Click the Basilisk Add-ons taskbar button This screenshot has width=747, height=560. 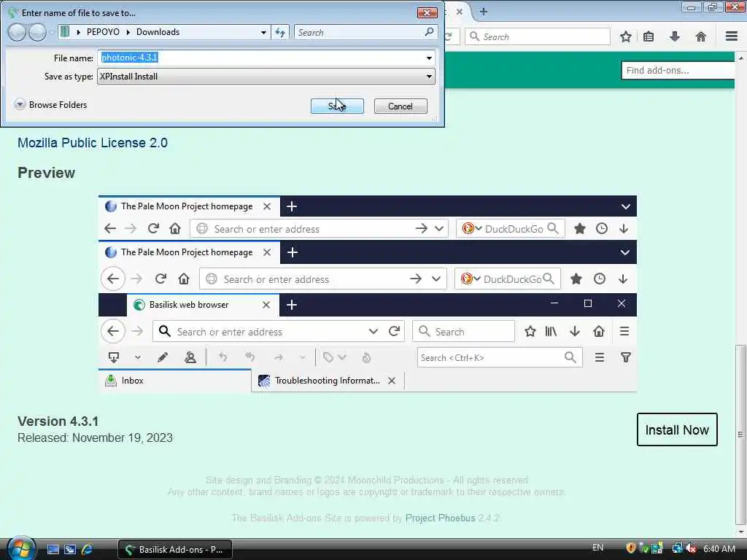click(175, 550)
